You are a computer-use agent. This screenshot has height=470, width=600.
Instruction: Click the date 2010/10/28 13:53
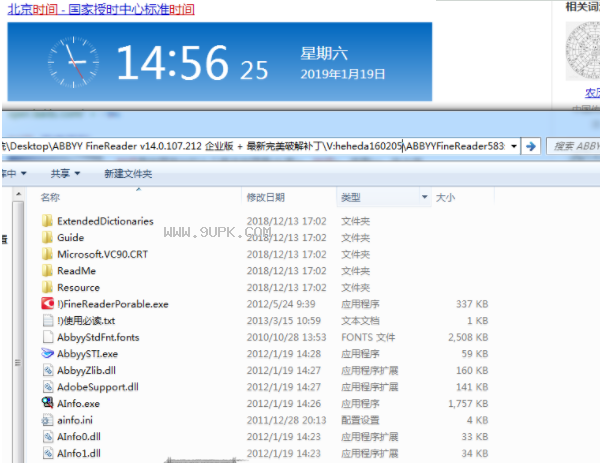pyautogui.click(x=286, y=337)
